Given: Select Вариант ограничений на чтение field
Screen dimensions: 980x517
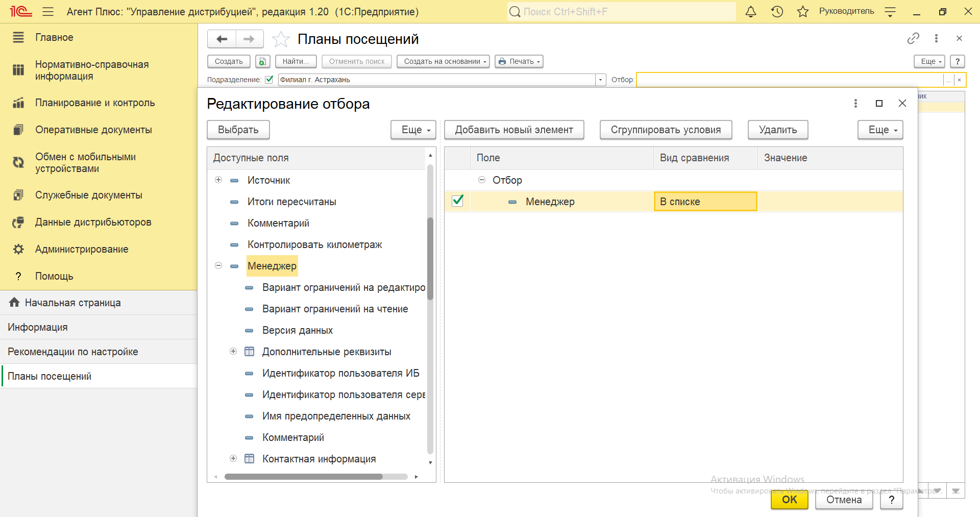Looking at the screenshot, I should (x=335, y=309).
